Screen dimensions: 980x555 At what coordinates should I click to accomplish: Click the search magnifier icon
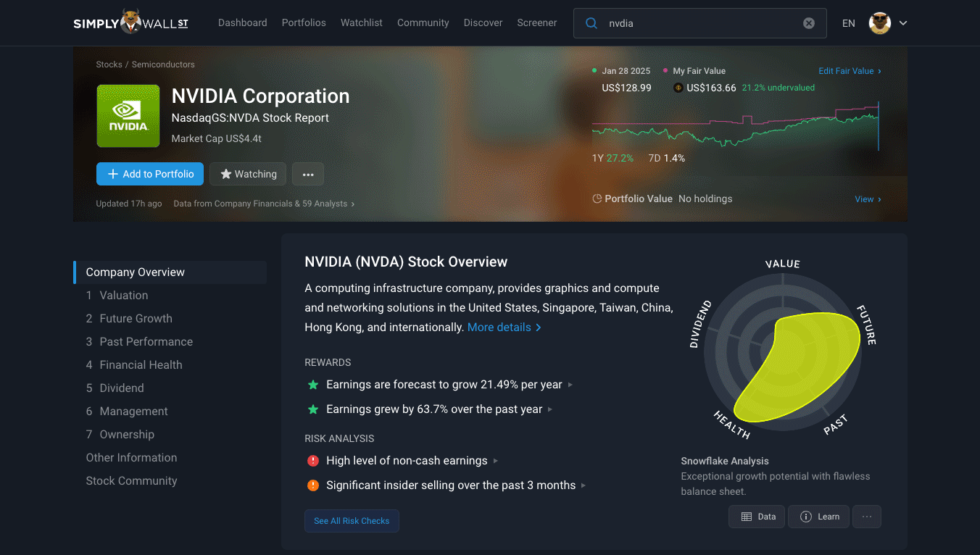point(591,23)
